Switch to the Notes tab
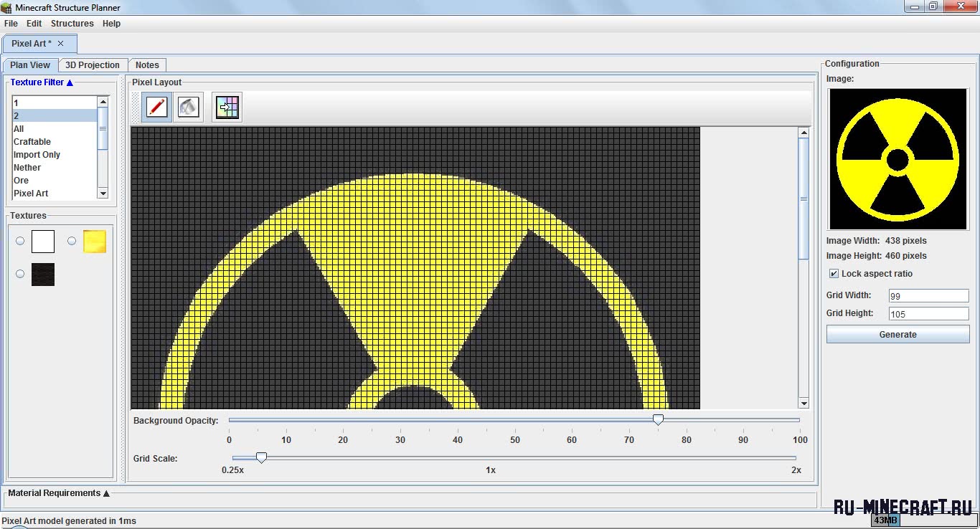Image resolution: width=980 pixels, height=529 pixels. coord(147,65)
